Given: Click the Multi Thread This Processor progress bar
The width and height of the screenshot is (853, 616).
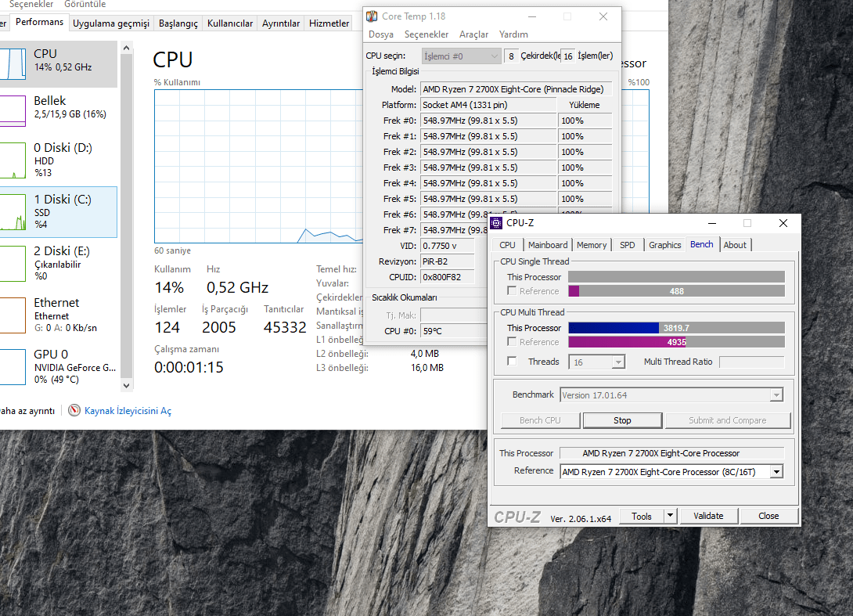Looking at the screenshot, I should 676,328.
